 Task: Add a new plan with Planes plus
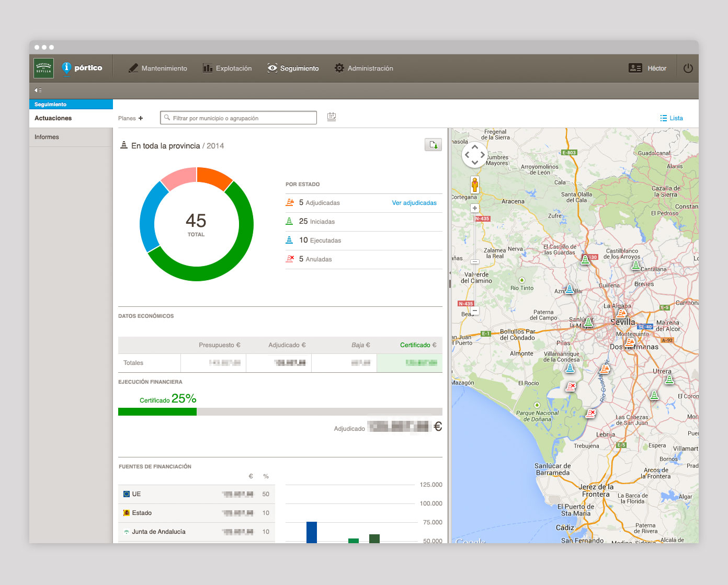point(130,118)
